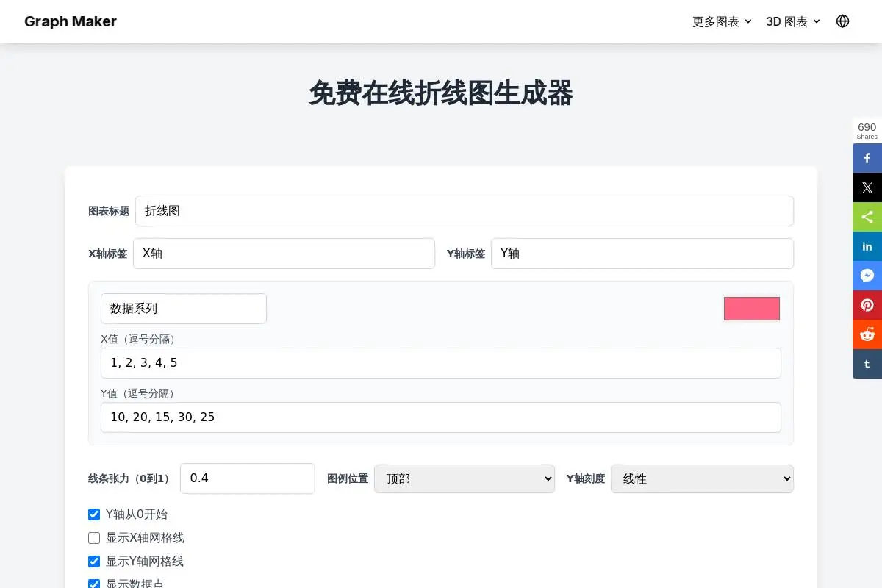Click the 线条张力 field showing 0.4
This screenshot has width=882, height=588.
click(x=248, y=478)
